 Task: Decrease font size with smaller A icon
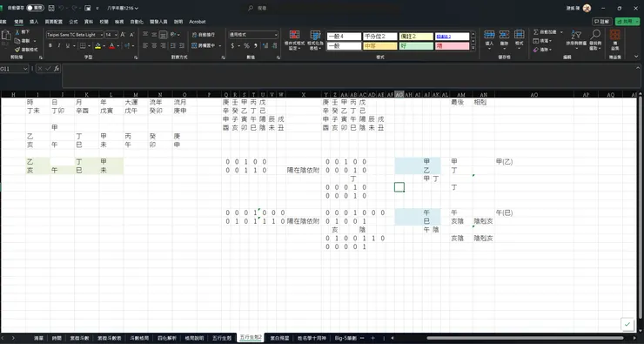click(x=131, y=35)
